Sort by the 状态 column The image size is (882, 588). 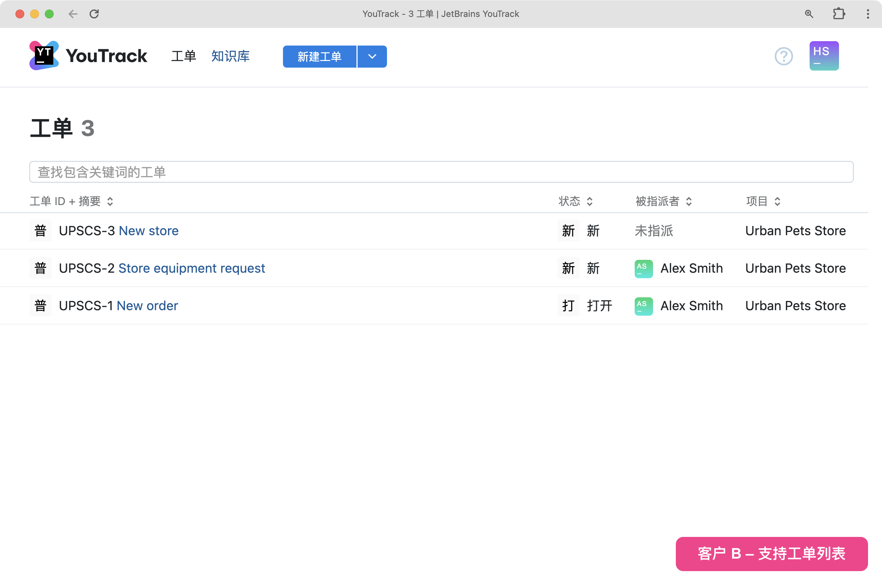pos(575,201)
